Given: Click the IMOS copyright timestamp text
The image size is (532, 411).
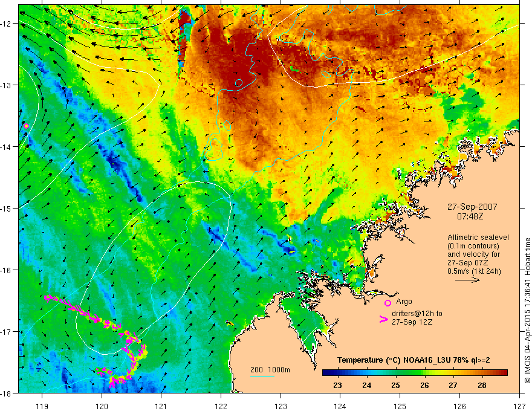Looking at the screenshot, I should [527, 311].
